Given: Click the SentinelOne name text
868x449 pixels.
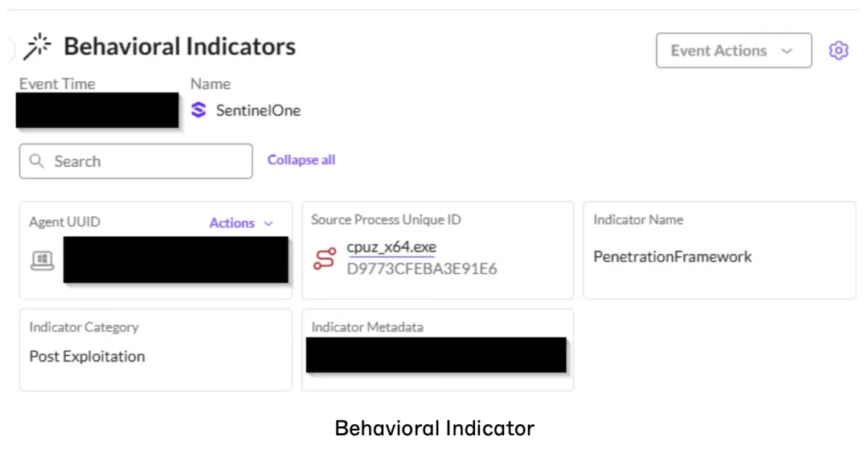Looking at the screenshot, I should pos(258,111).
